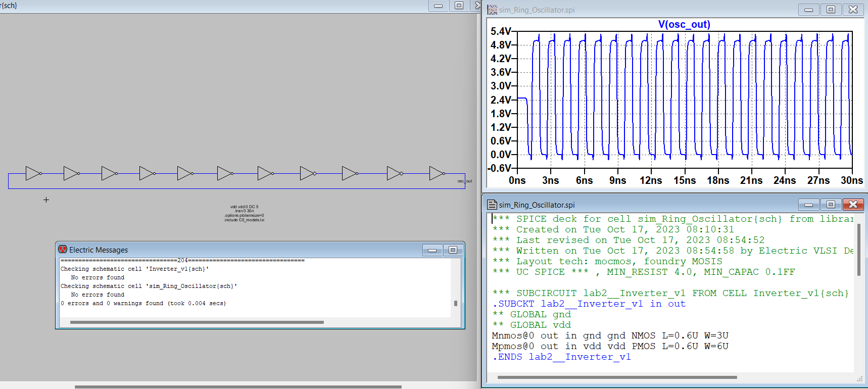Viewport: 868px width, 389px height.
Task: Click the 0ns label on the time axis
Action: click(x=517, y=180)
